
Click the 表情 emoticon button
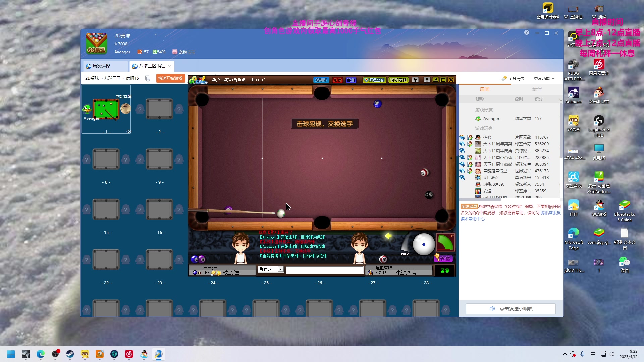[443, 258]
